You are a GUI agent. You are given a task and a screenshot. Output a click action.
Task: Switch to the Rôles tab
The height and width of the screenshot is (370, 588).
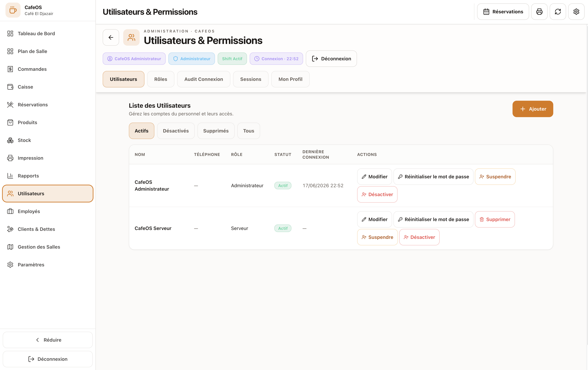click(161, 79)
